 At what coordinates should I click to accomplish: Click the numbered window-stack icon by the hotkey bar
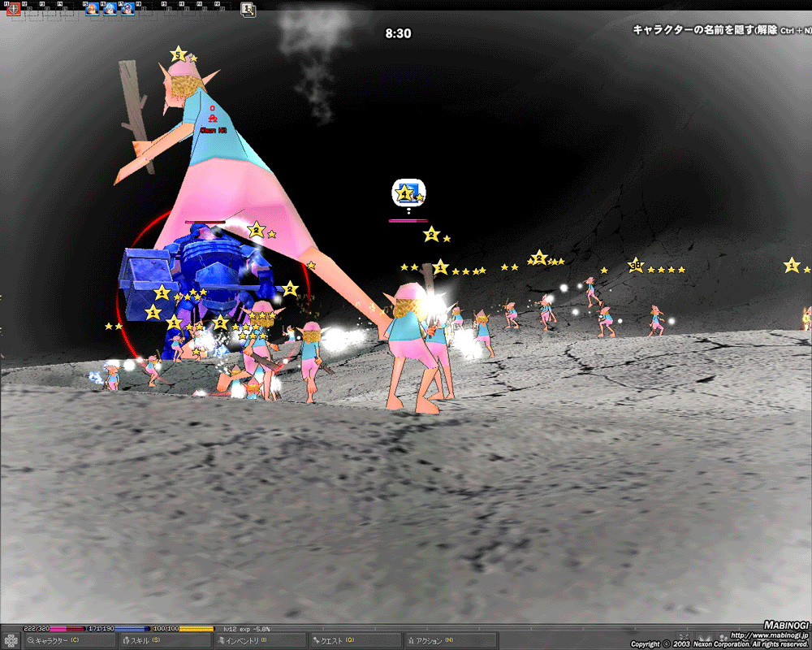click(x=248, y=9)
